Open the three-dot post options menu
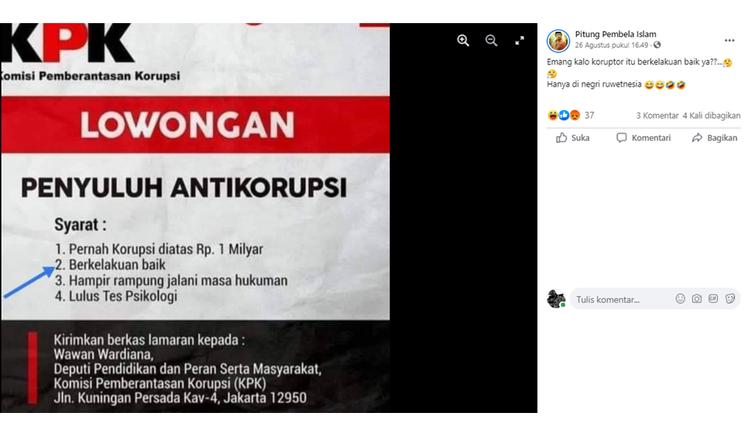Screen dimensions: 750x427 729,41
